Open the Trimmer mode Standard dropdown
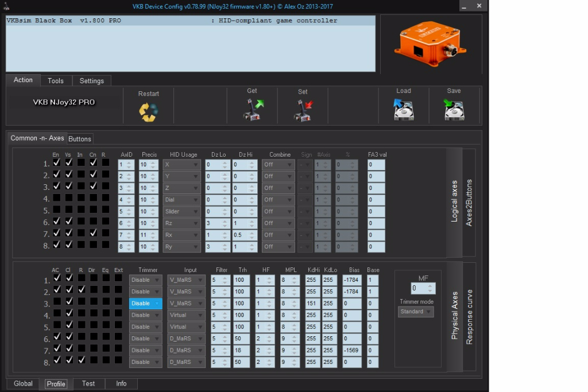Screen dimensions: 588x392 (x=416, y=312)
